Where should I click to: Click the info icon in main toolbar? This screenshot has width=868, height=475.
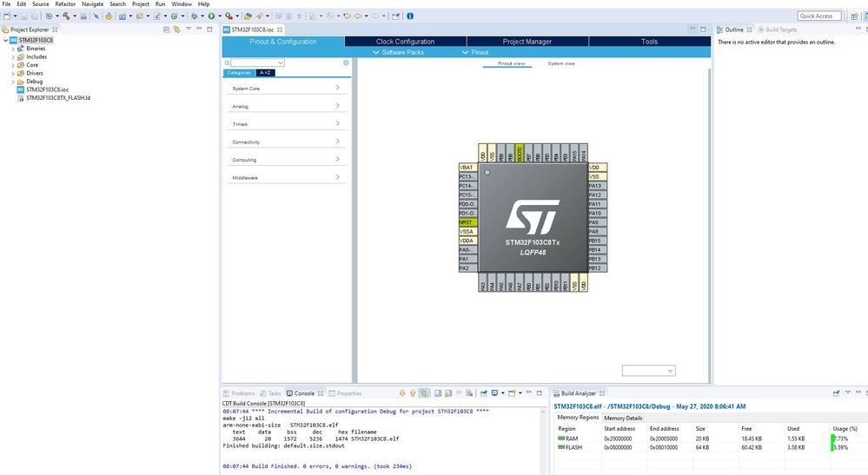(408, 16)
